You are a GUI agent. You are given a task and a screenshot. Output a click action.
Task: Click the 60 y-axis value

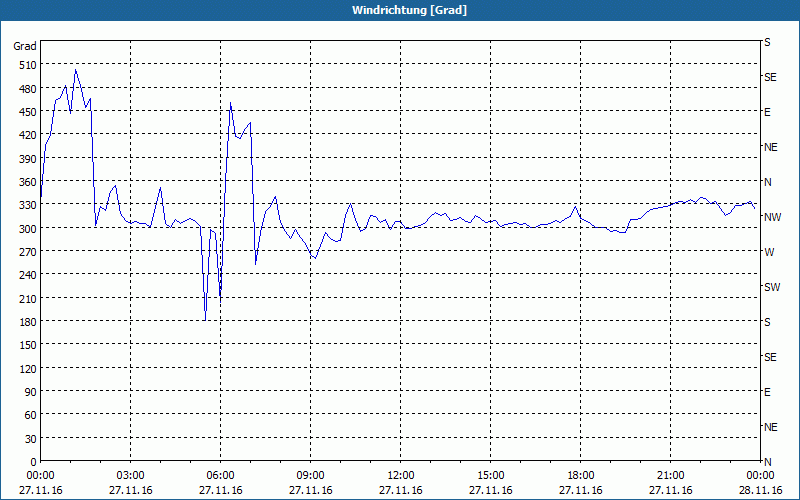[31, 415]
